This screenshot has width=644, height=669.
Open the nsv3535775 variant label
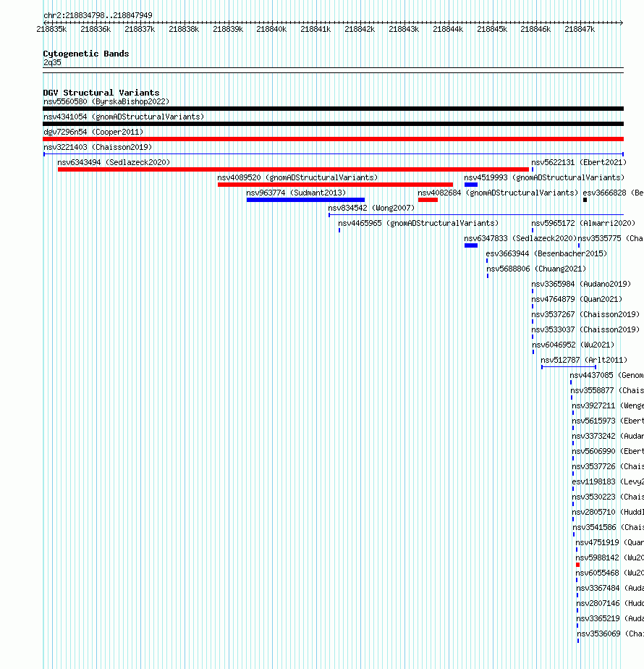(610, 238)
